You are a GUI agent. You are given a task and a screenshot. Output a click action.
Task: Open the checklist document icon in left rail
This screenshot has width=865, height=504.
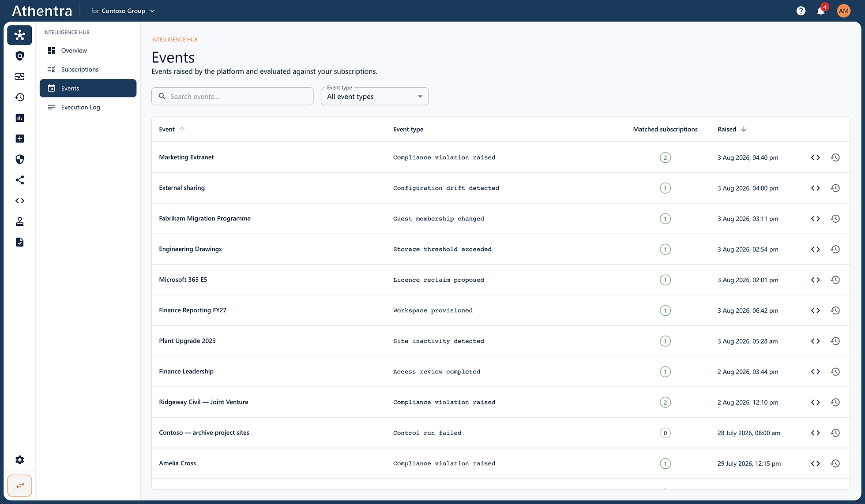point(19,242)
